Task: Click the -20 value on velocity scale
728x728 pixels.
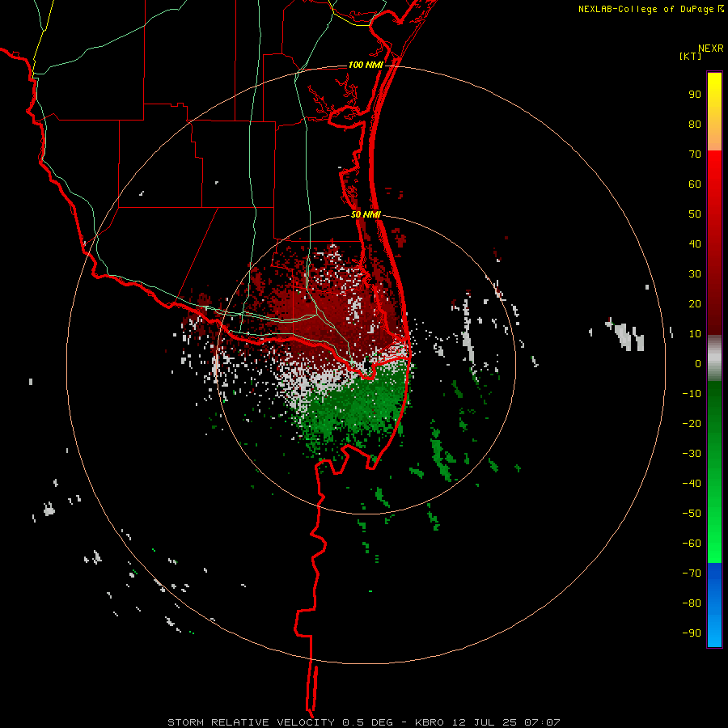Action: pos(692,424)
